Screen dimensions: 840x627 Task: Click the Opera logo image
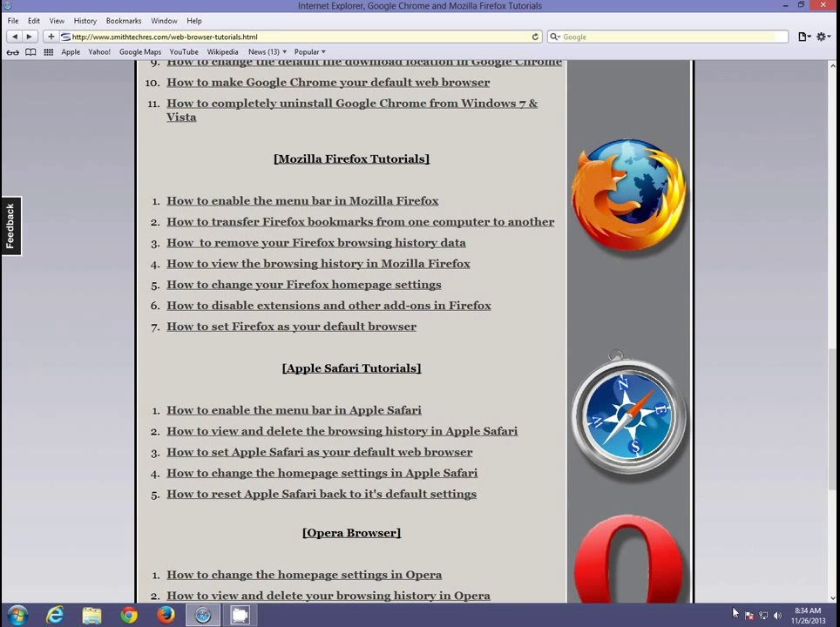[x=629, y=558]
